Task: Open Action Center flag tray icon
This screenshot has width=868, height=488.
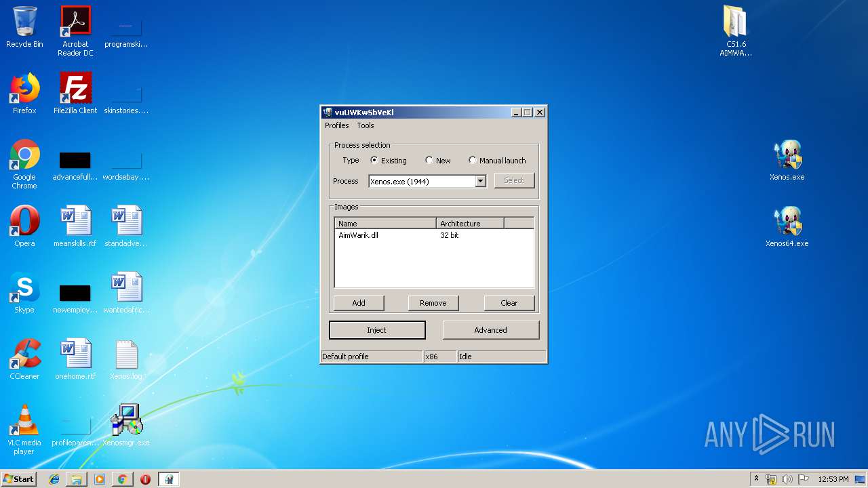Action: [804, 479]
